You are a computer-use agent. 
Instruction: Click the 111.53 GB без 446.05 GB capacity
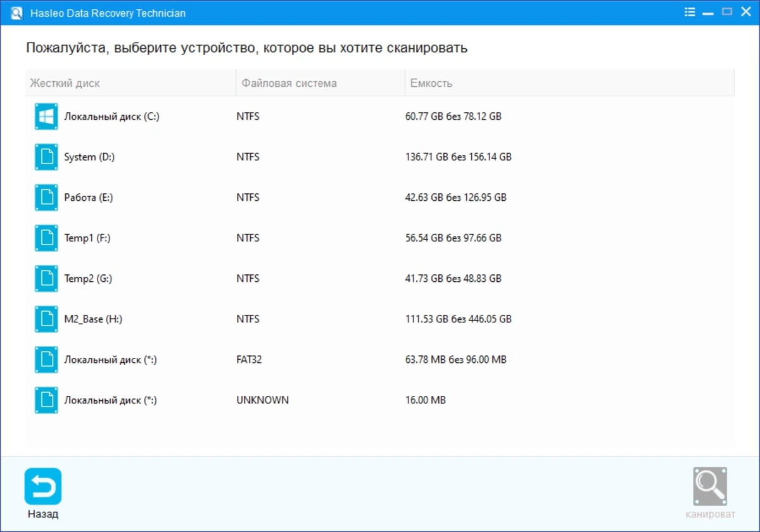459,319
